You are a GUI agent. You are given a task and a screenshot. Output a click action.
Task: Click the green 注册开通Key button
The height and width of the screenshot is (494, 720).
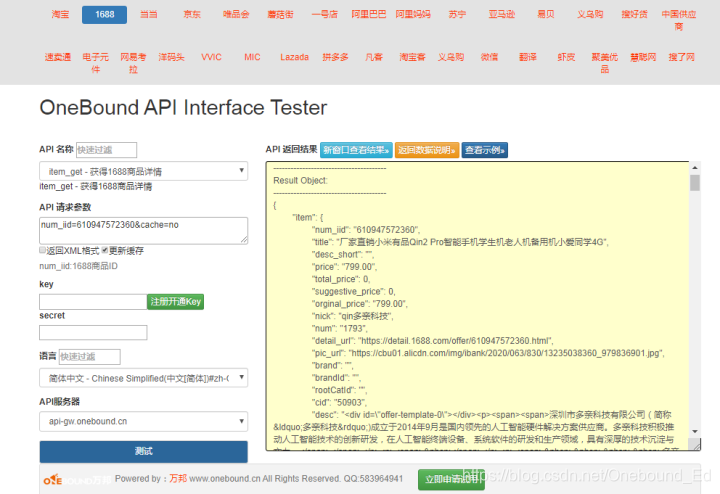click(x=175, y=302)
